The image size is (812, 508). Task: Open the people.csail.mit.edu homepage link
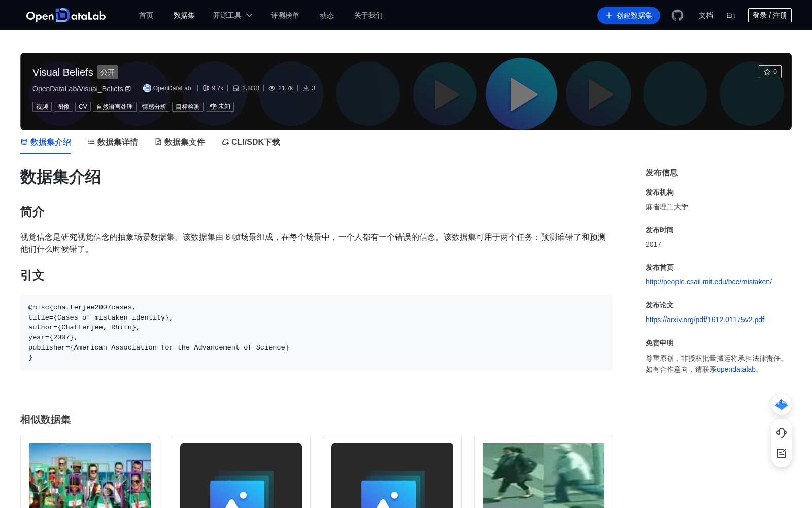[x=708, y=282]
